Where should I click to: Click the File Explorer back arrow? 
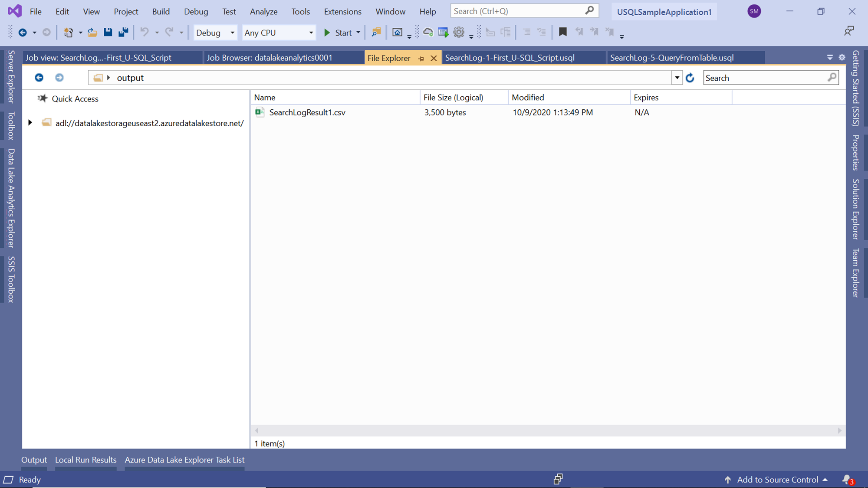pyautogui.click(x=39, y=78)
